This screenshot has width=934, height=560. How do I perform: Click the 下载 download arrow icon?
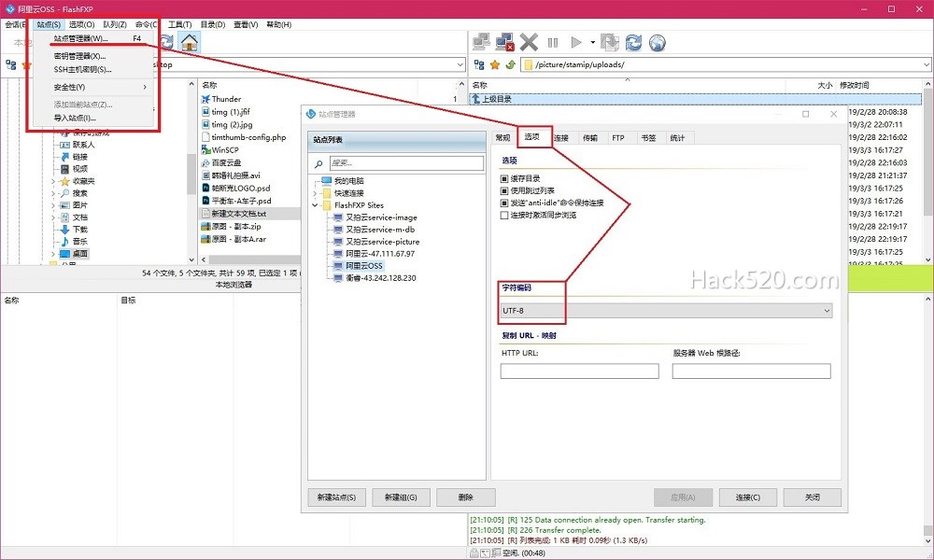pyautogui.click(x=65, y=229)
